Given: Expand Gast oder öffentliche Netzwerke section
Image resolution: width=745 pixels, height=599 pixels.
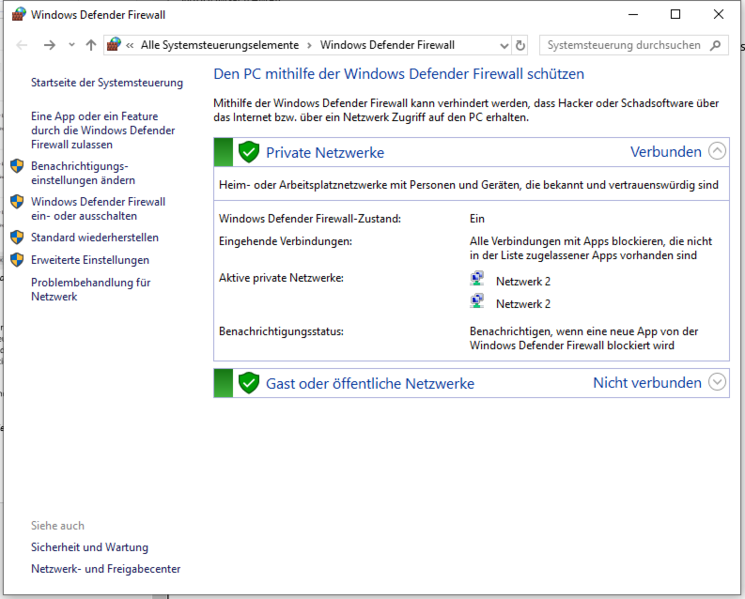Looking at the screenshot, I should (x=717, y=381).
